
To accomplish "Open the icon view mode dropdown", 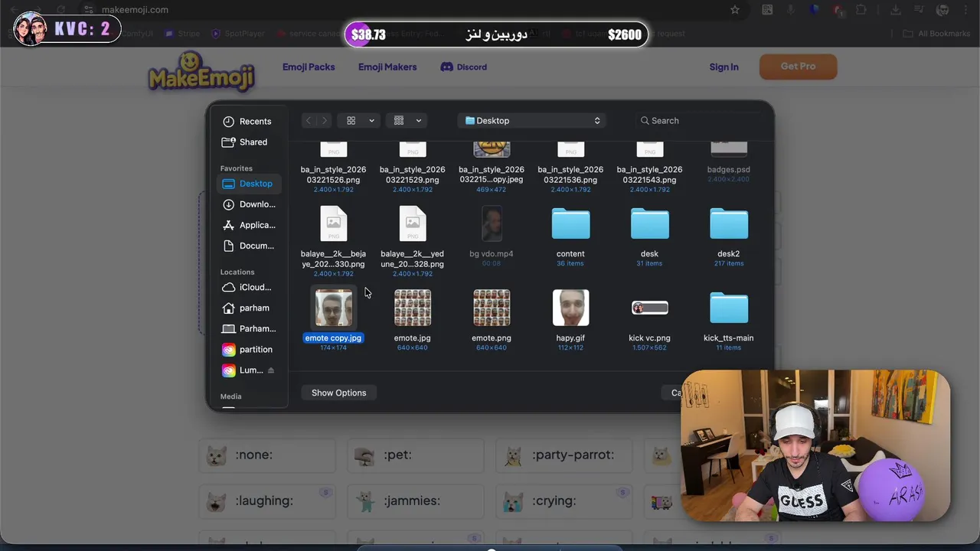I will 360,120.
